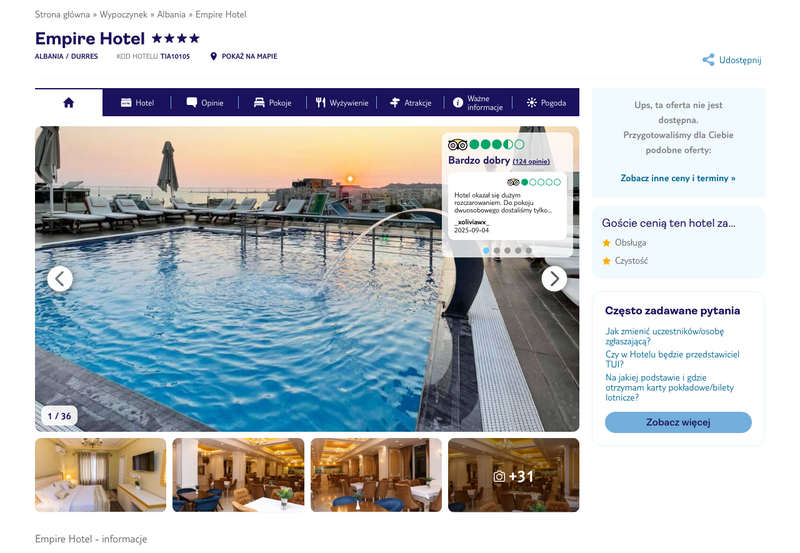800x553 pixels.
Task: Open gallery via +31 camera thumbnail
Action: point(513,475)
